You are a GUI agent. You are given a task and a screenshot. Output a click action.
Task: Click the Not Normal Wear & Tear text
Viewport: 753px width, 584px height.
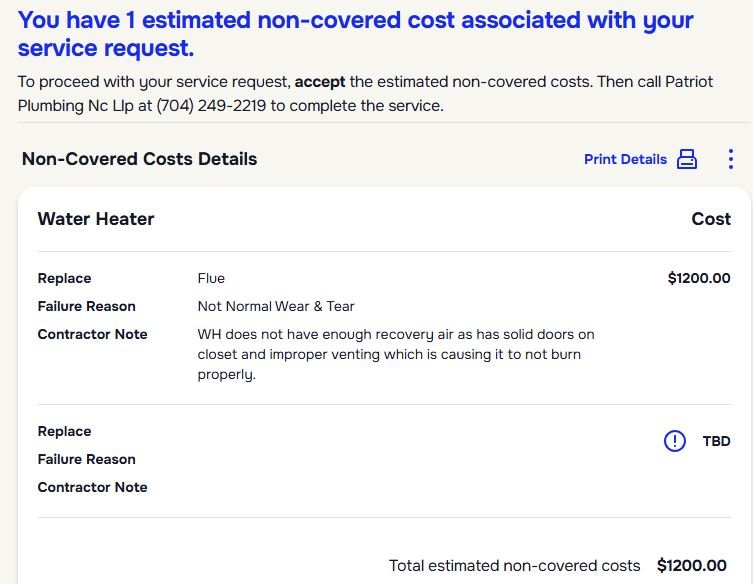[x=276, y=306]
